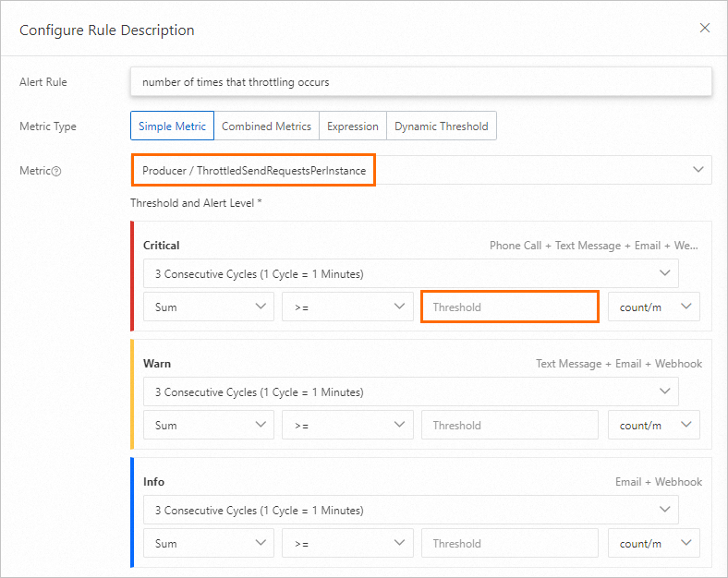Expand Warn consecutive cycles dropdown

point(410,392)
